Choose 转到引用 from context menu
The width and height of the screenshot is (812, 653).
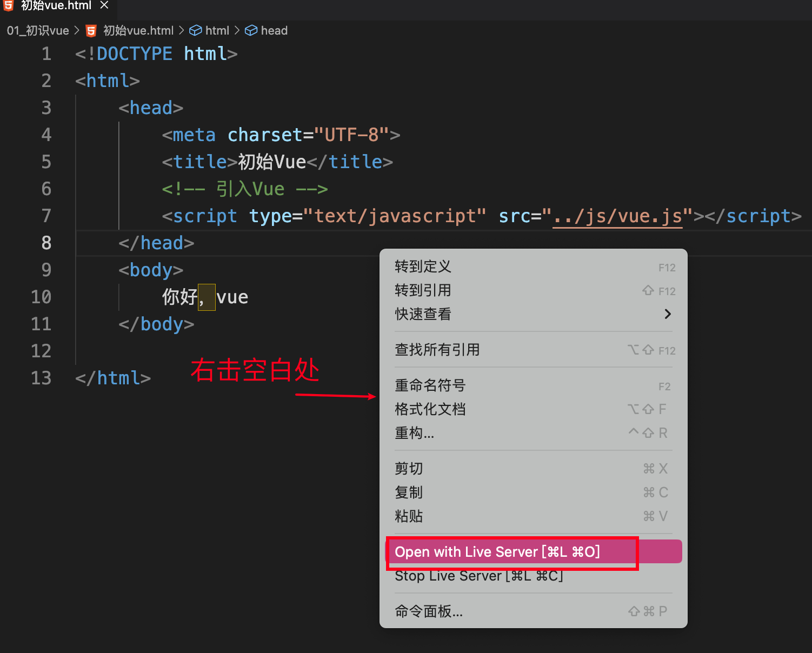(533, 290)
